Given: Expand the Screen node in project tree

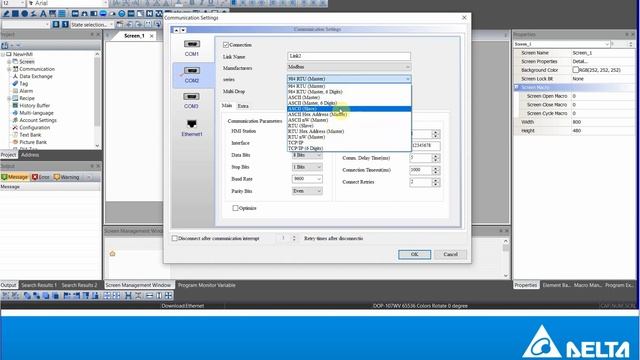Looking at the screenshot, I should (x=9, y=62).
